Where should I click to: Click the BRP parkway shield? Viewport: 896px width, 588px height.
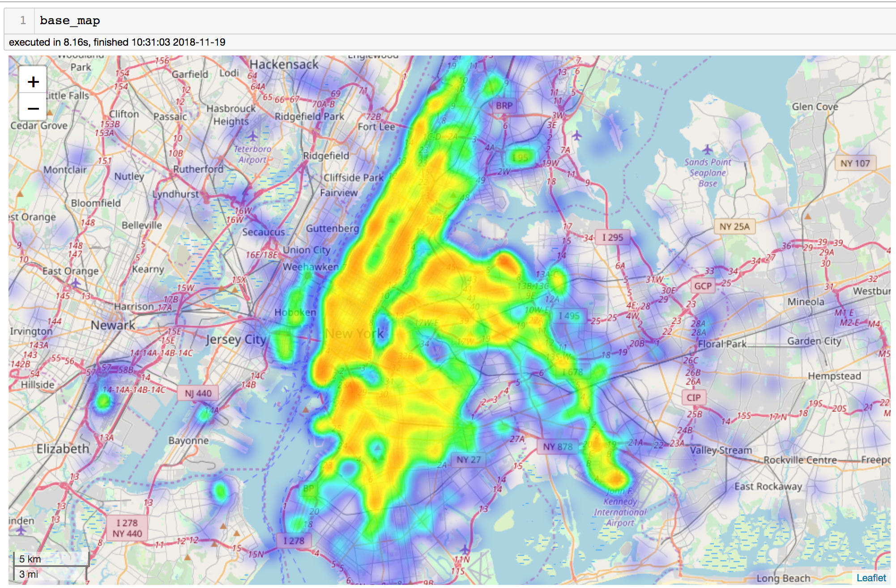[x=504, y=106]
